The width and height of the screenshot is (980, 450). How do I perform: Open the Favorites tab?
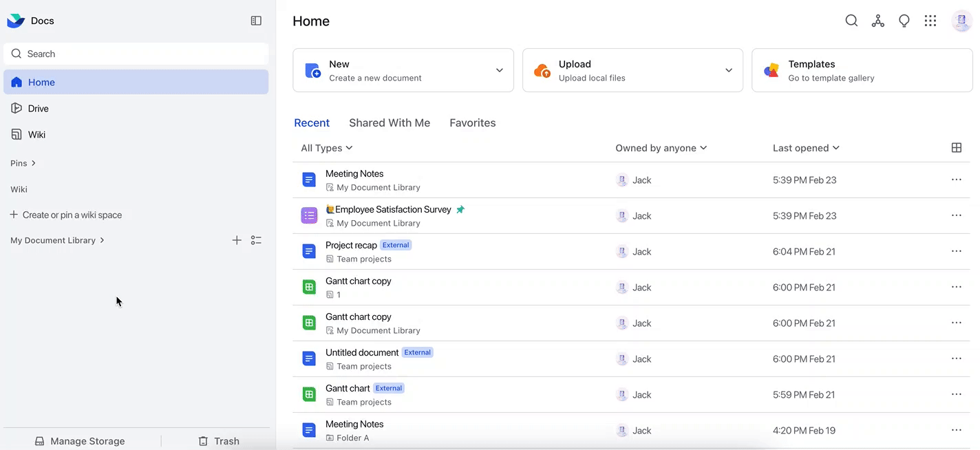[x=472, y=122]
